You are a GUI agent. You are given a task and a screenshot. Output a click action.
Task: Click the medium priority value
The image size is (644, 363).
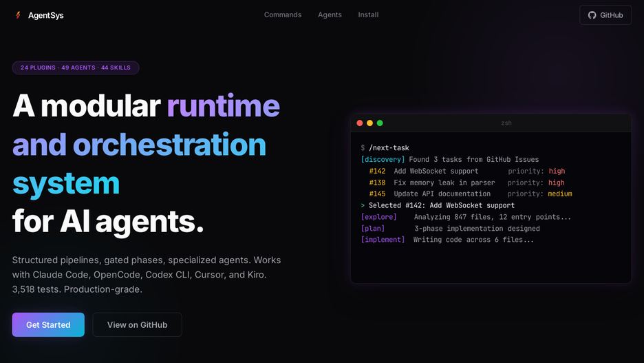click(560, 194)
